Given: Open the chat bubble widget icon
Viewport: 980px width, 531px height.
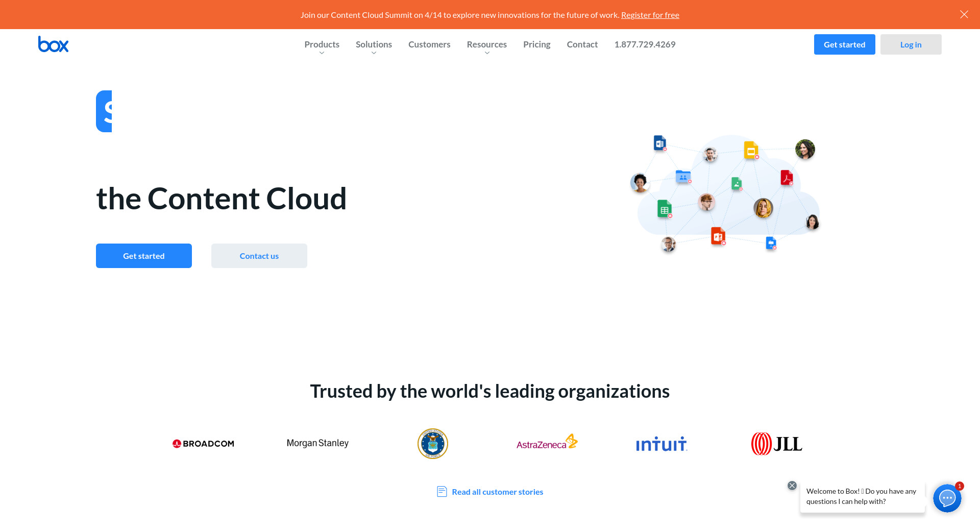Looking at the screenshot, I should click(x=947, y=498).
